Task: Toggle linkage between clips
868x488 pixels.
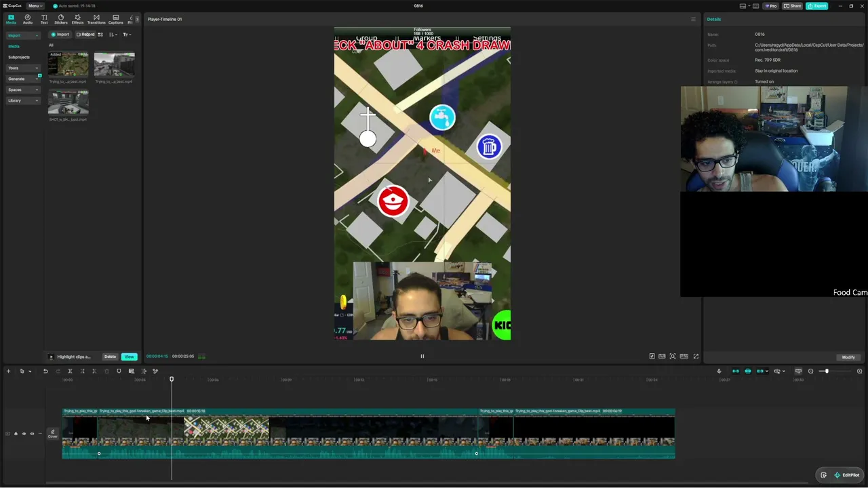Action: coord(761,371)
